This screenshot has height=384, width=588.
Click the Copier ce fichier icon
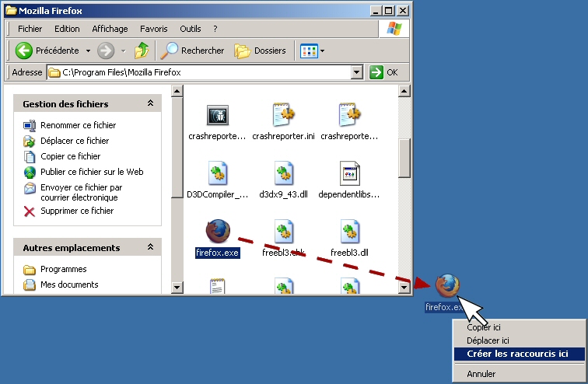pos(30,156)
